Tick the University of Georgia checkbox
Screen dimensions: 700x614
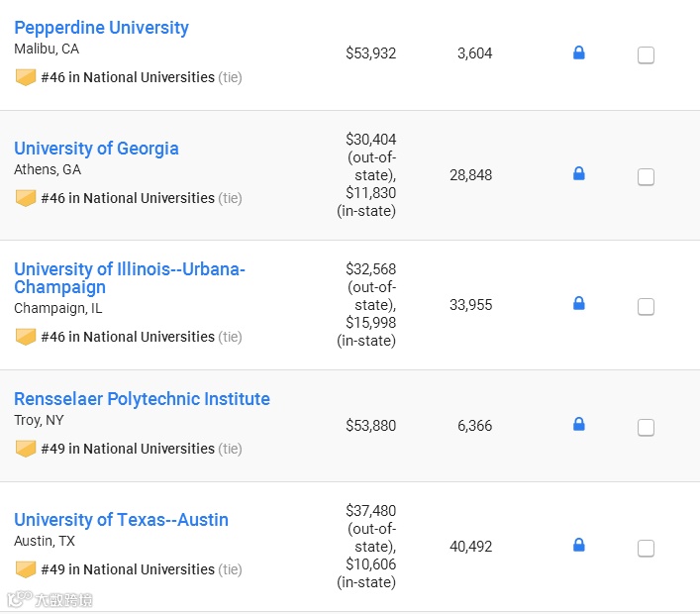tap(646, 177)
